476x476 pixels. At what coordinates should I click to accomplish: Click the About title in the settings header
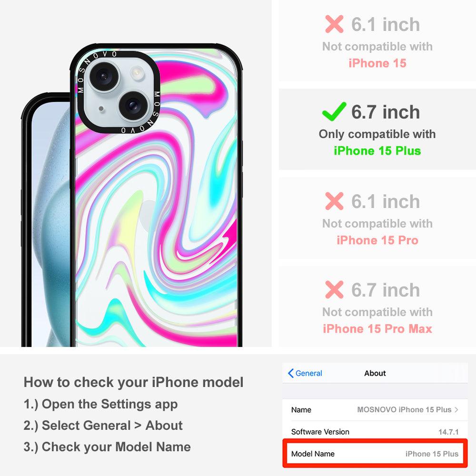coord(375,373)
